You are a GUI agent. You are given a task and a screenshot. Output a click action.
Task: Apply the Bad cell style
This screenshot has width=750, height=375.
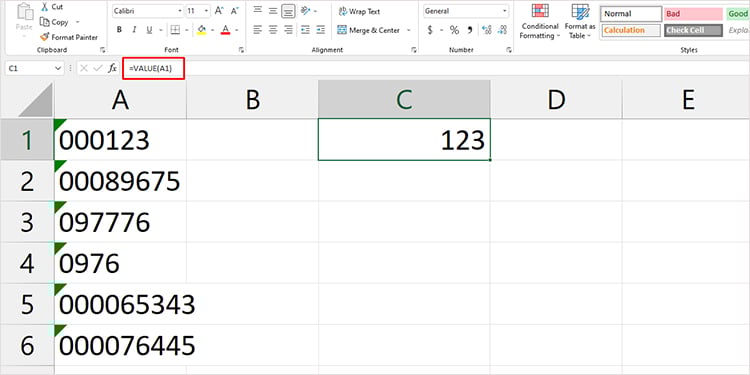693,14
